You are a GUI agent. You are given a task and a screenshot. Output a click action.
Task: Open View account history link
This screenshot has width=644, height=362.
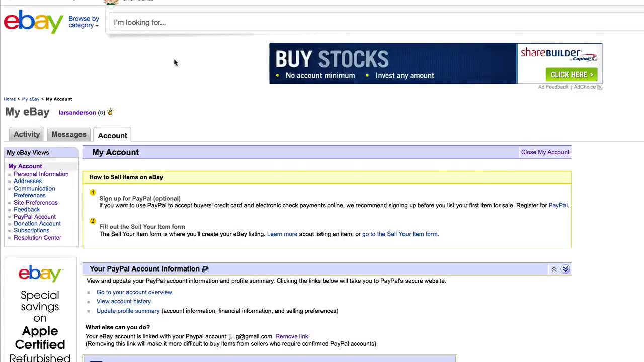coord(123,301)
